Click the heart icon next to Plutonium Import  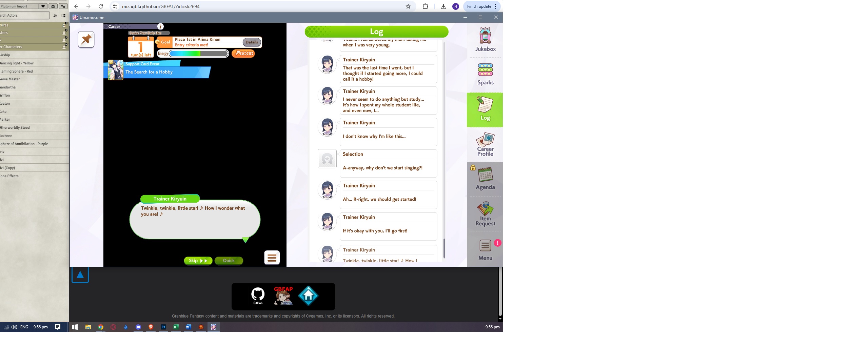[43, 6]
